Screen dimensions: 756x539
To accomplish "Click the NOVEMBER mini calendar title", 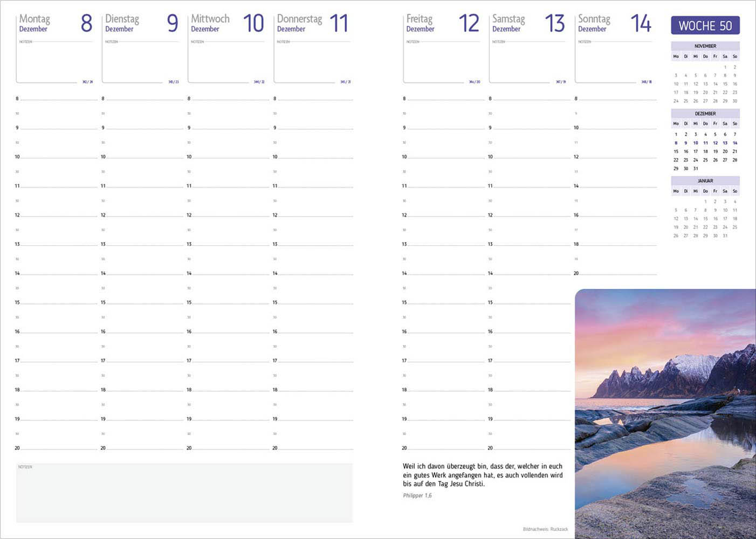I will point(705,46).
